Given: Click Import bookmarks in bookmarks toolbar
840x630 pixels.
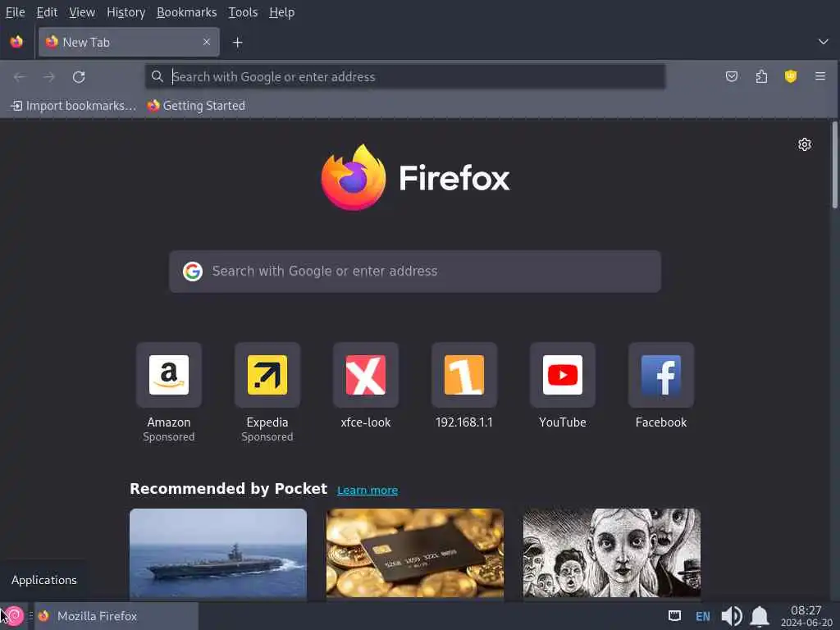Looking at the screenshot, I should (x=73, y=106).
